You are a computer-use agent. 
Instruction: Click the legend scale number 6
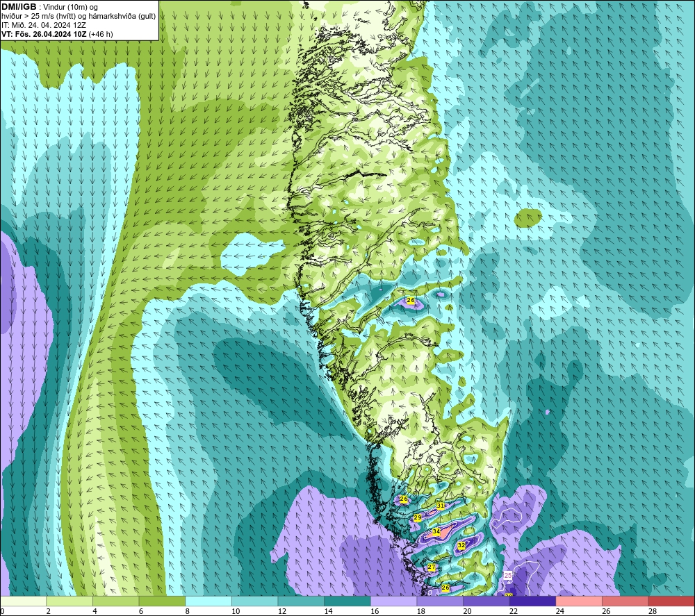tap(141, 611)
